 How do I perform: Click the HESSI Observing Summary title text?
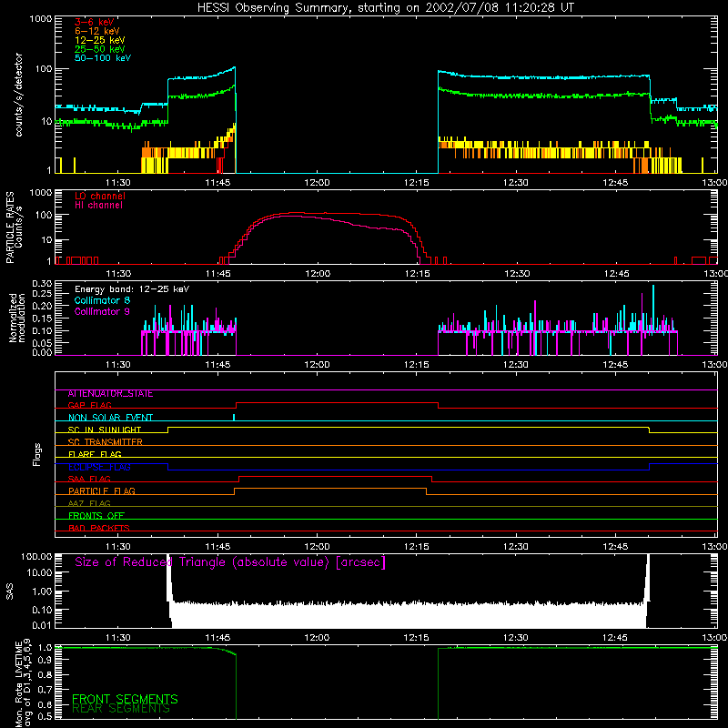pos(385,8)
